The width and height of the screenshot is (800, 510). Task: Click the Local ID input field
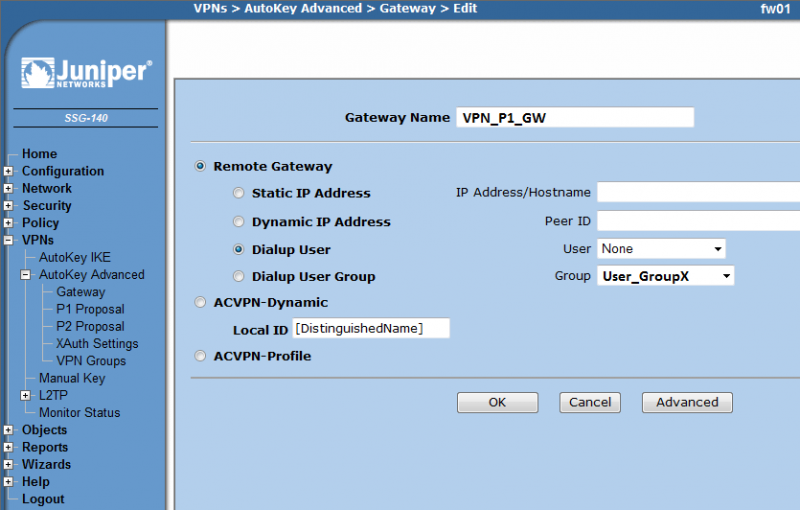point(371,328)
